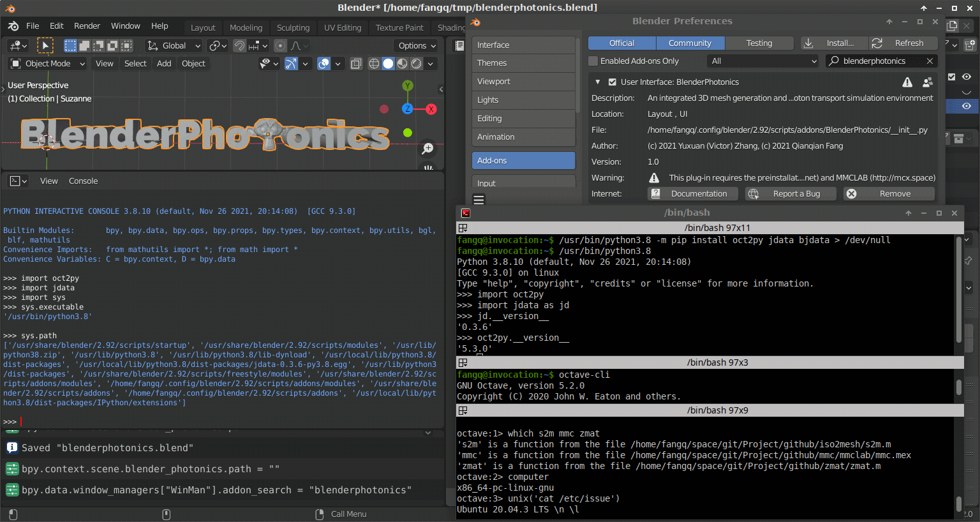Open the shading options dropdown arrow
980x522 pixels.
[431, 64]
